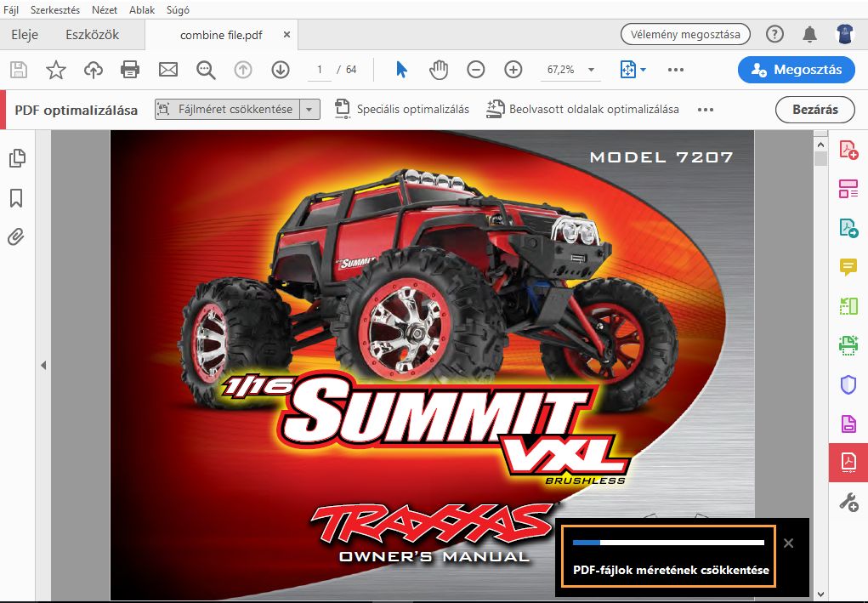Select the Optimize PDF tool in right pane
868x603 pixels.
pyautogui.click(x=848, y=463)
